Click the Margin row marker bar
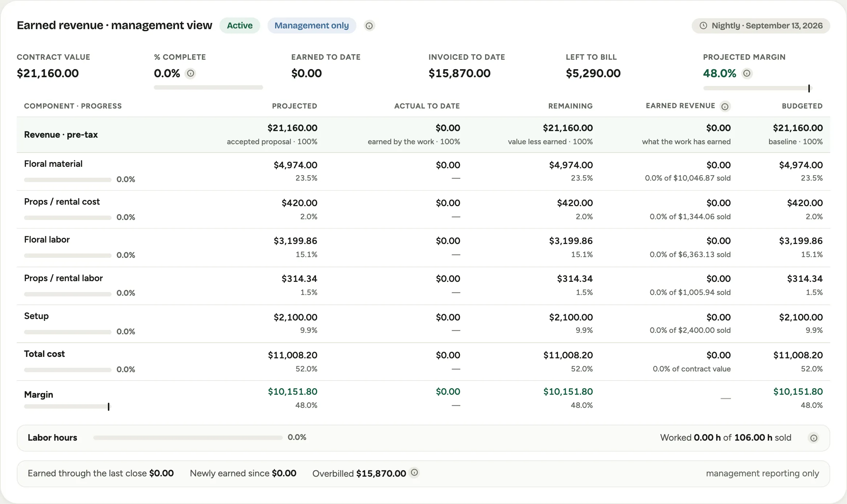The height and width of the screenshot is (504, 847). (67, 406)
